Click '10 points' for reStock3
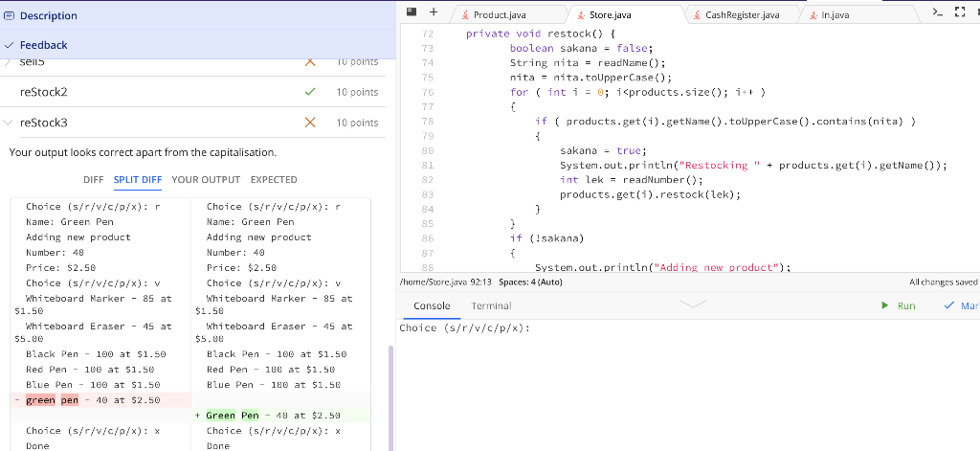 358,123
